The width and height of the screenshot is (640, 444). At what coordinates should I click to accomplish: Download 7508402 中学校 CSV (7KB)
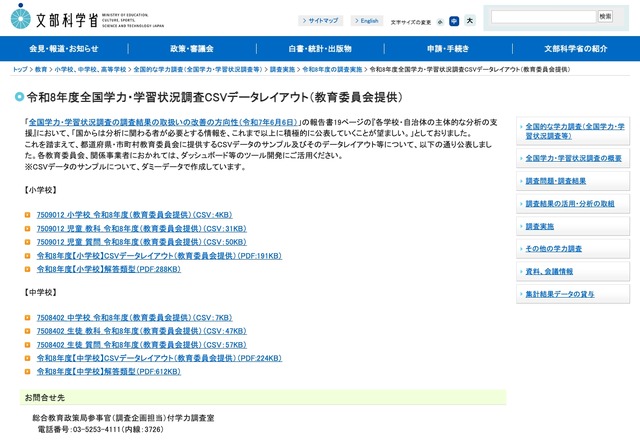click(x=134, y=317)
